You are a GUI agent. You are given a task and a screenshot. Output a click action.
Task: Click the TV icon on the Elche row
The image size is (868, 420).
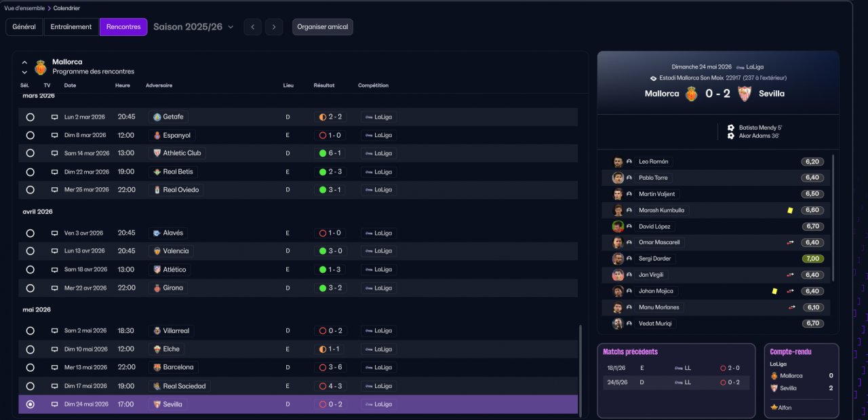click(x=54, y=349)
